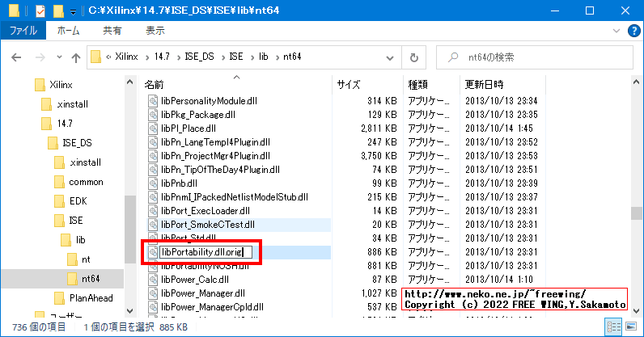644x337 pixels.
Task: Click libPn_LangTempl4Plugin.dll file icon
Action: tap(153, 142)
